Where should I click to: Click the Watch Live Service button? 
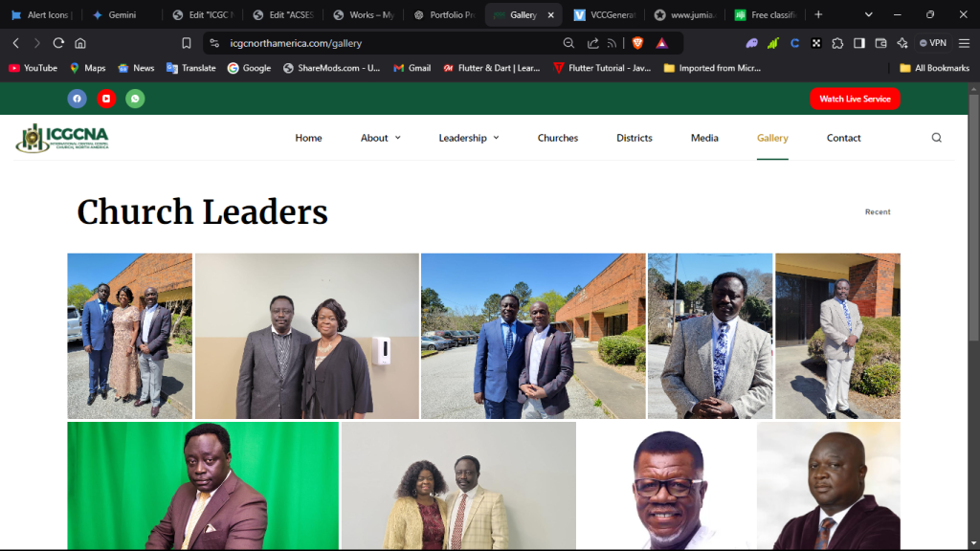point(855,99)
